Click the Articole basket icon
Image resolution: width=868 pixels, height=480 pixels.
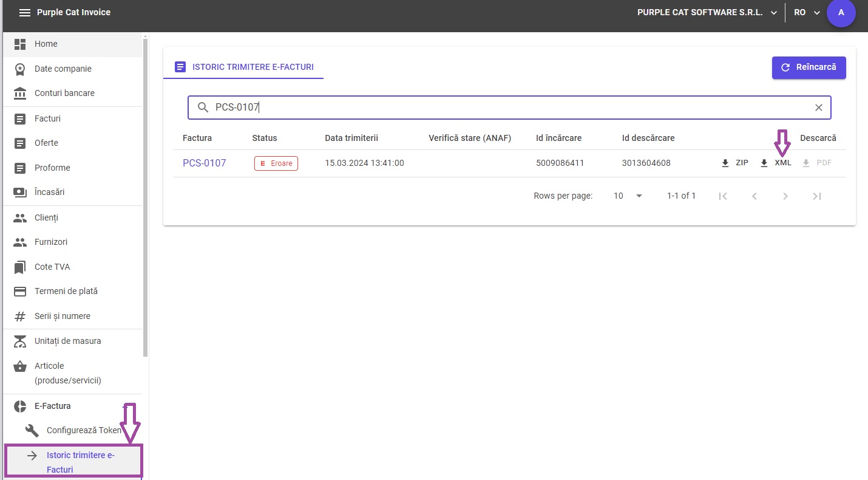pyautogui.click(x=20, y=366)
